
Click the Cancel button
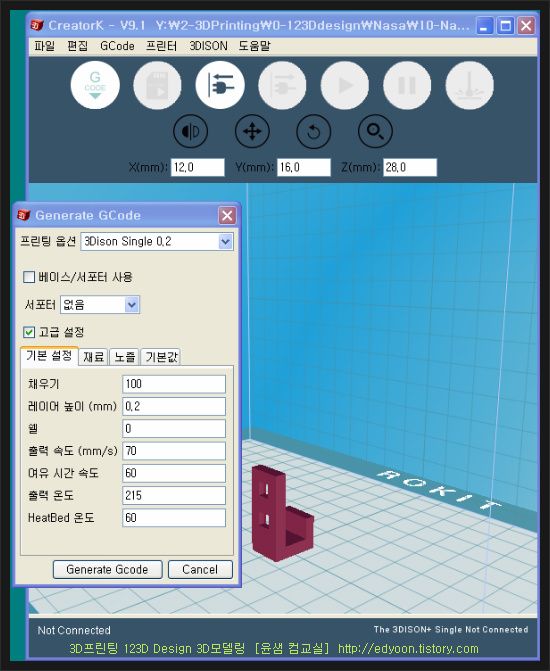(200, 570)
